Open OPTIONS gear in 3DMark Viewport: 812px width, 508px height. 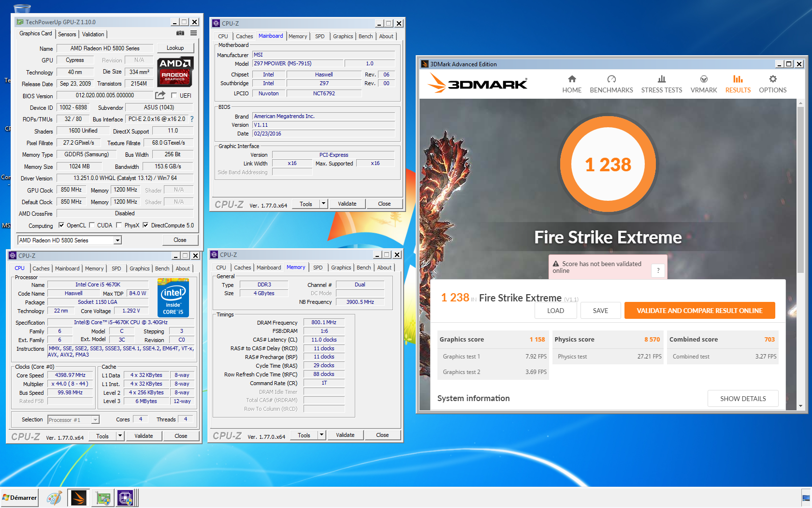click(x=773, y=84)
